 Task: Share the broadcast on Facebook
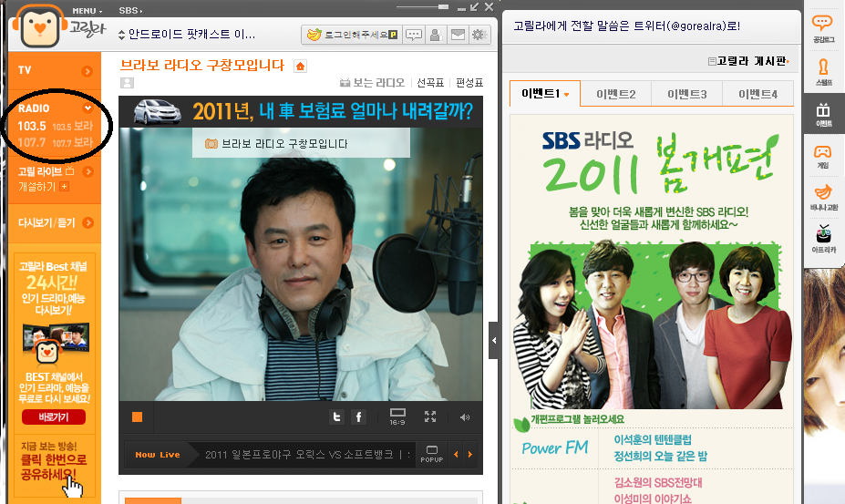click(x=358, y=417)
